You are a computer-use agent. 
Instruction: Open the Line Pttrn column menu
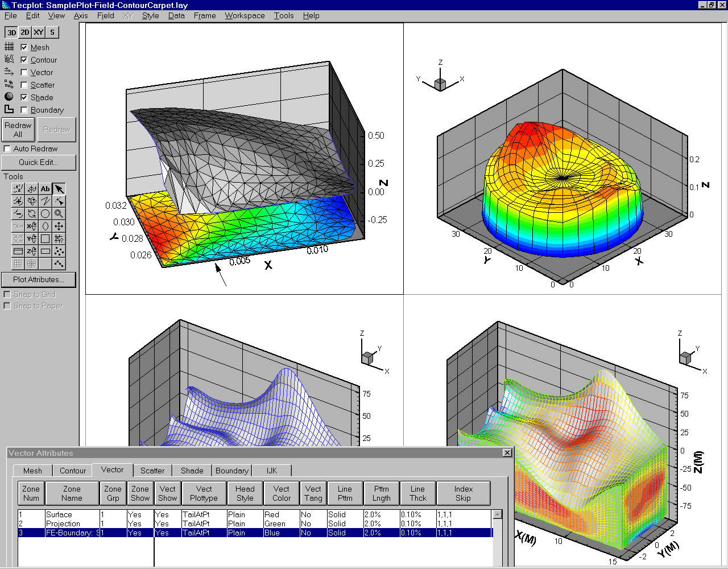(345, 493)
